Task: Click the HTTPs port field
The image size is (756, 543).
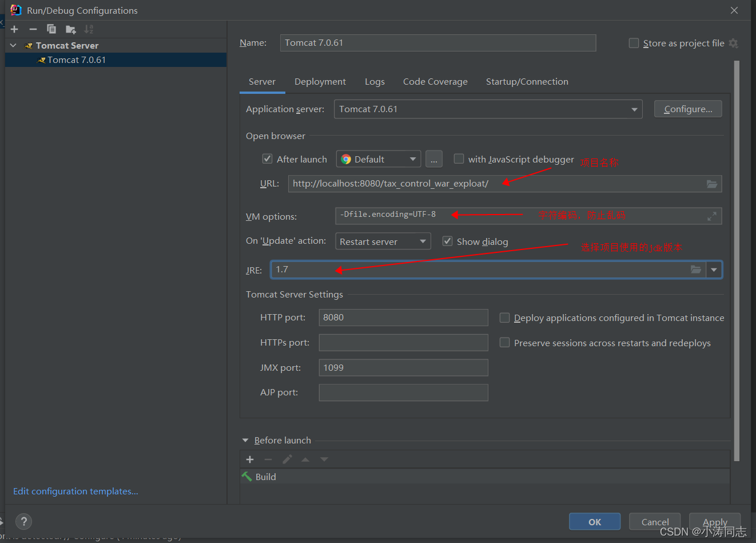Action: pyautogui.click(x=403, y=343)
